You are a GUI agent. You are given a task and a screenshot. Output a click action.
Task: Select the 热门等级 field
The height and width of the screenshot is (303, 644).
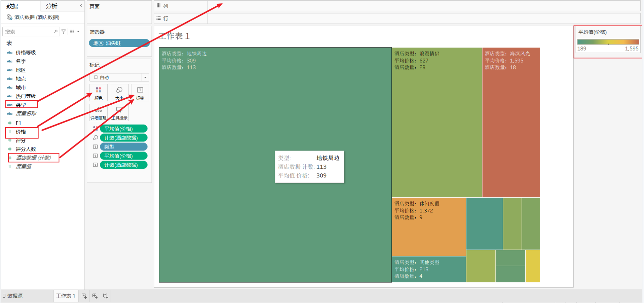(26, 96)
